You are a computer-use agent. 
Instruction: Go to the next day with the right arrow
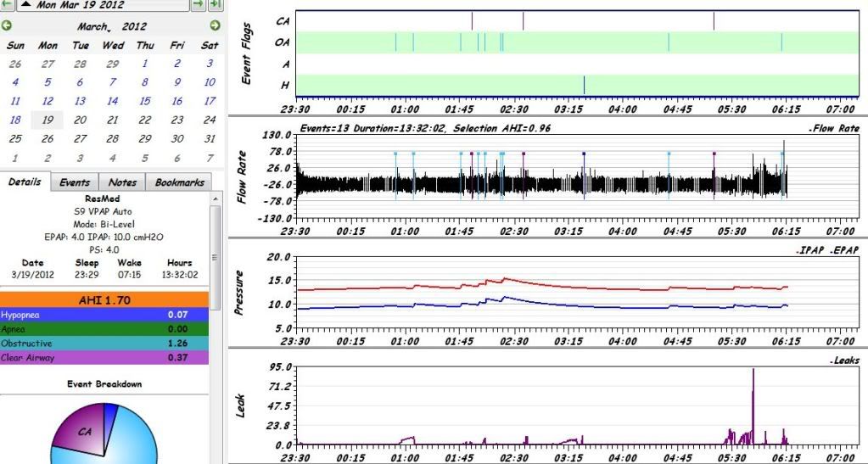click(199, 4)
